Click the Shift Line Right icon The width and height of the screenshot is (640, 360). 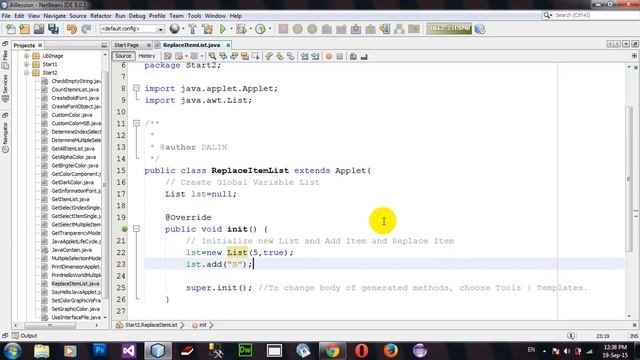(x=315, y=56)
